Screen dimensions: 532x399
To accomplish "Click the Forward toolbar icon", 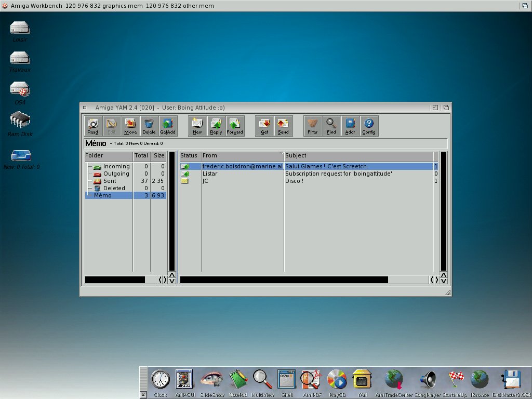I will [x=235, y=126].
